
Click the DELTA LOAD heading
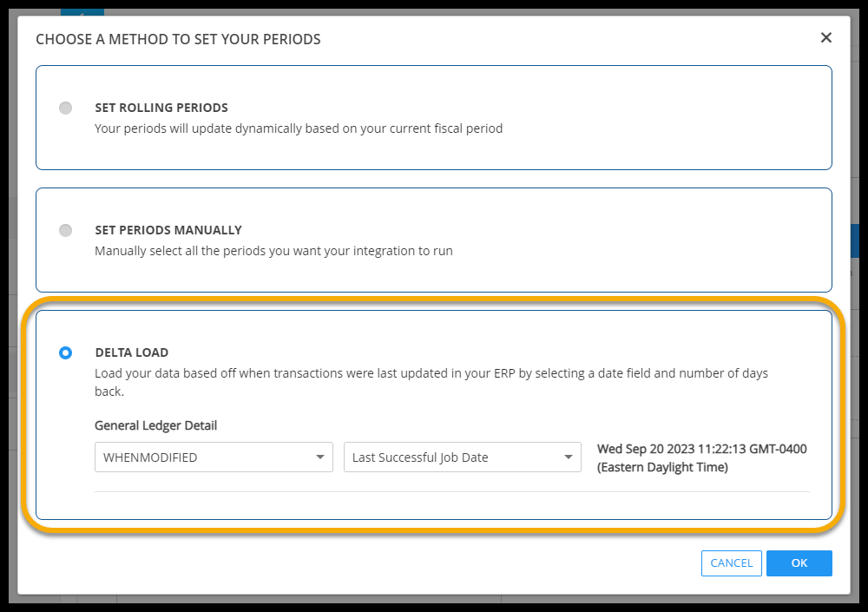coord(132,353)
